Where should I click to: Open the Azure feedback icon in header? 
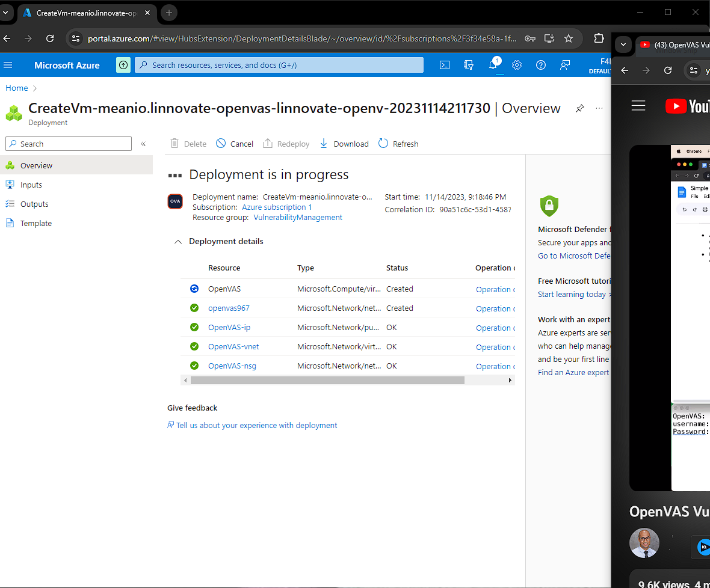pos(564,65)
